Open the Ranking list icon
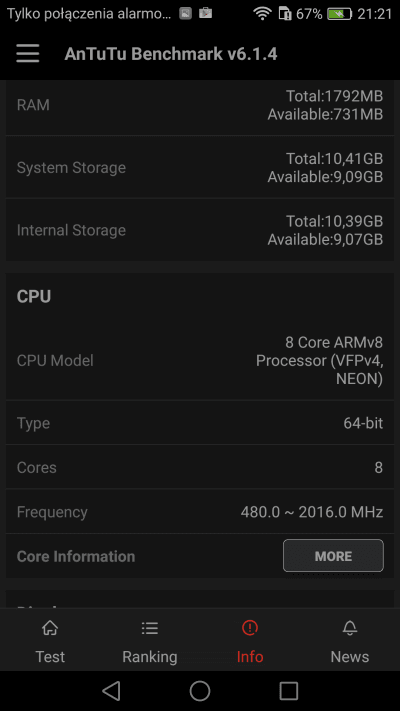 (150, 628)
